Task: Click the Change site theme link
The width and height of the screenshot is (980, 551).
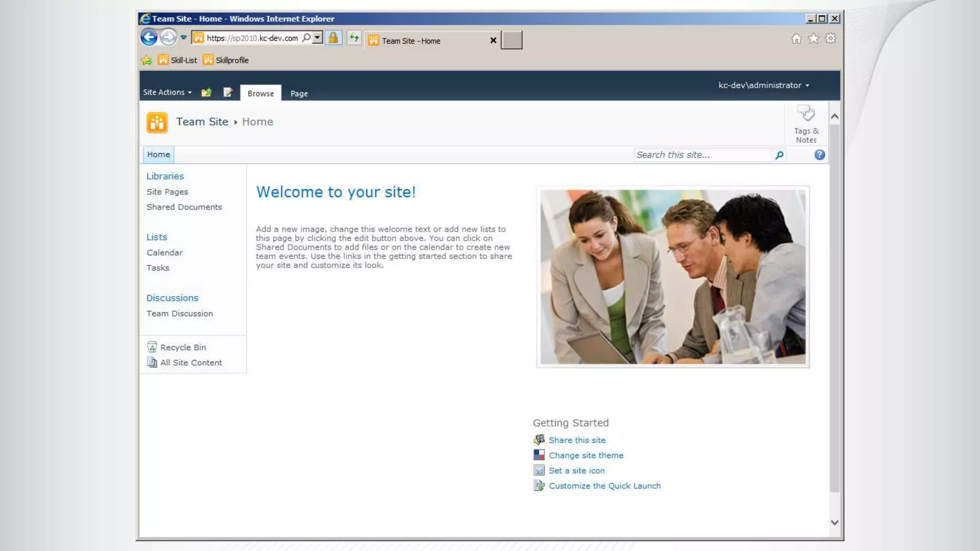Action: 586,455
